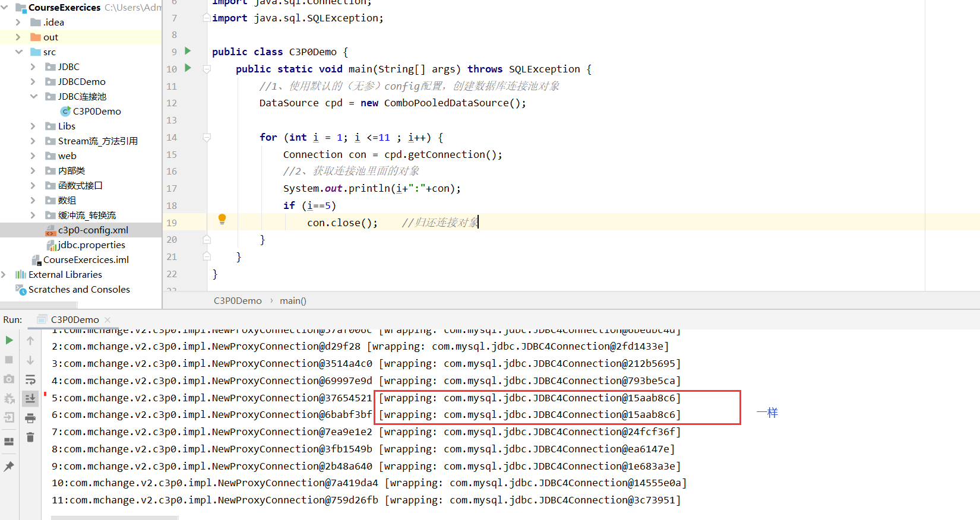Collapse the src folder
The image size is (980, 520).
[x=18, y=52]
